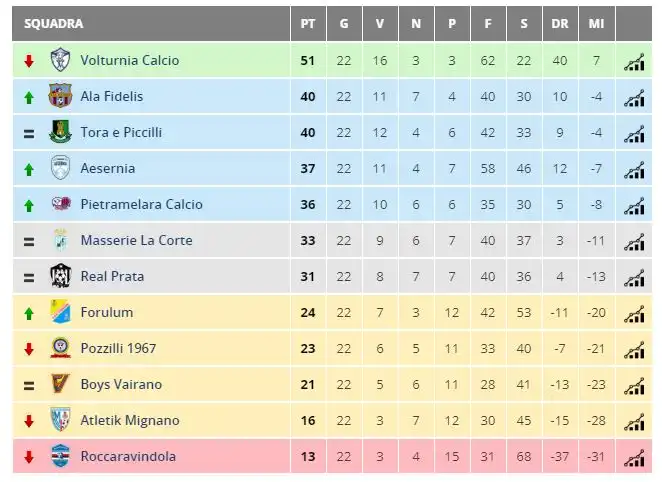Viewport: 662px width, 482px height.
Task: Open the Pietramelara Calcio team link
Action: click(141, 204)
